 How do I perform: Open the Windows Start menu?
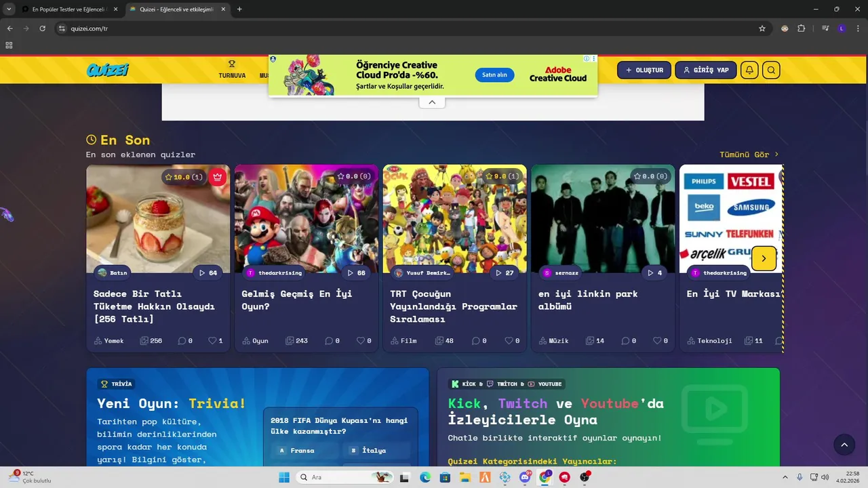(x=284, y=477)
